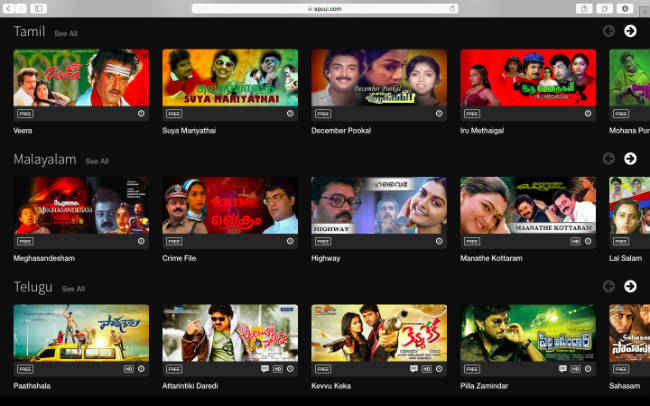Open the Telugu category heading

[33, 287]
